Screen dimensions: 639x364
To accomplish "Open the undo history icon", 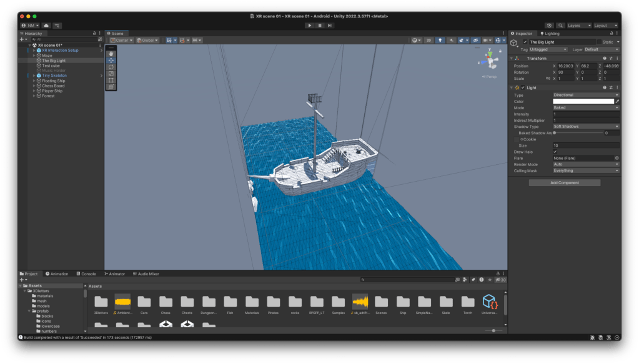I will point(549,25).
